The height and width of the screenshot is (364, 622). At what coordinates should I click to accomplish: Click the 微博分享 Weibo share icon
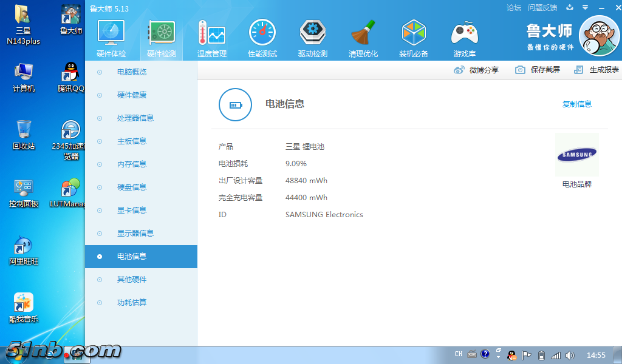[460, 70]
